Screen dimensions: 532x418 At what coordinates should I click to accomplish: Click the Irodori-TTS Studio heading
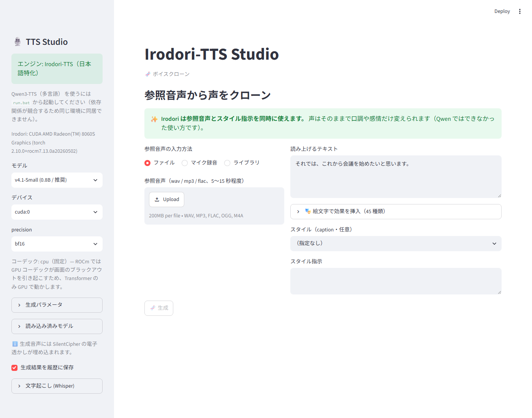[212, 54]
